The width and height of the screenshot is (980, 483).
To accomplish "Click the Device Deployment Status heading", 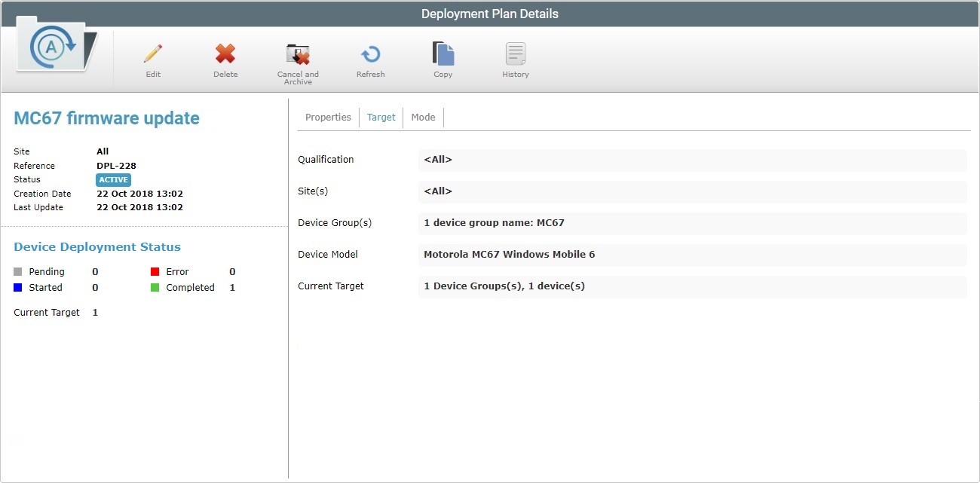I will tap(96, 246).
